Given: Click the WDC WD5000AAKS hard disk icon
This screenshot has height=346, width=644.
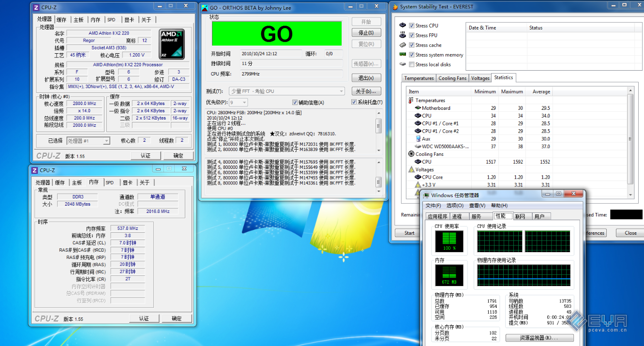Looking at the screenshot, I should tap(418, 146).
